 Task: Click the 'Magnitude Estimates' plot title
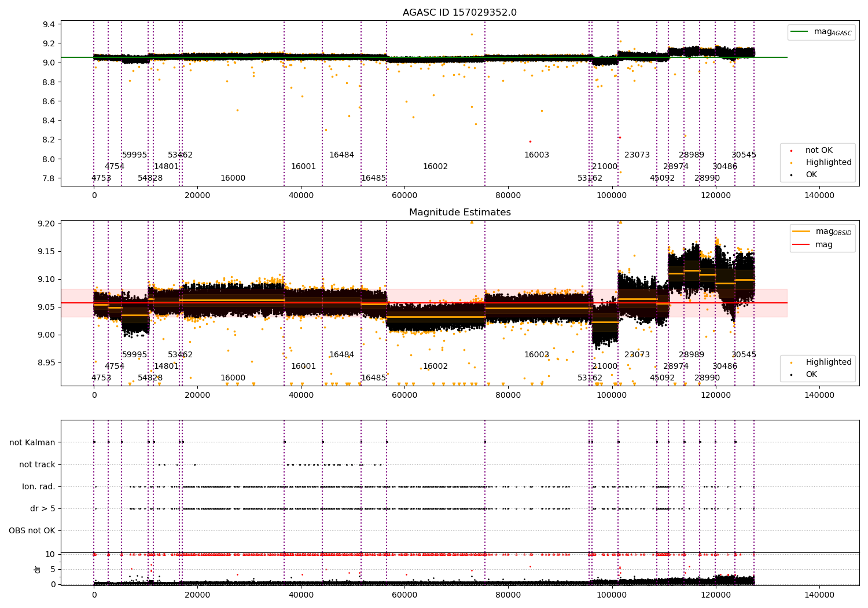pyautogui.click(x=459, y=213)
